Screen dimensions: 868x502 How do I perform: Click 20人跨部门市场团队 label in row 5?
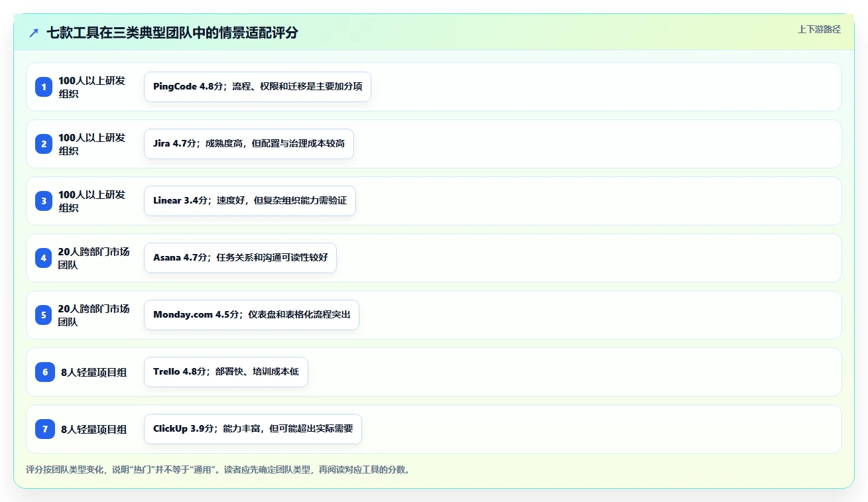[94, 315]
